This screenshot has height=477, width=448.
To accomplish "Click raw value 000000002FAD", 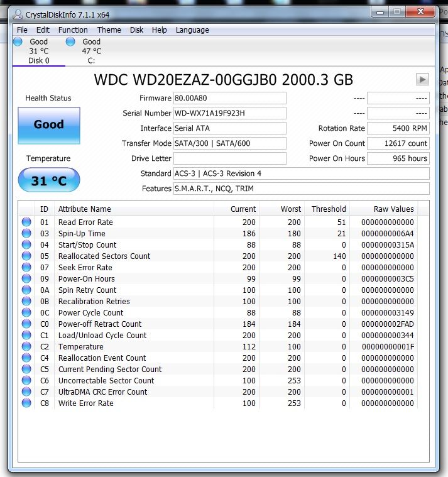I will click(388, 324).
